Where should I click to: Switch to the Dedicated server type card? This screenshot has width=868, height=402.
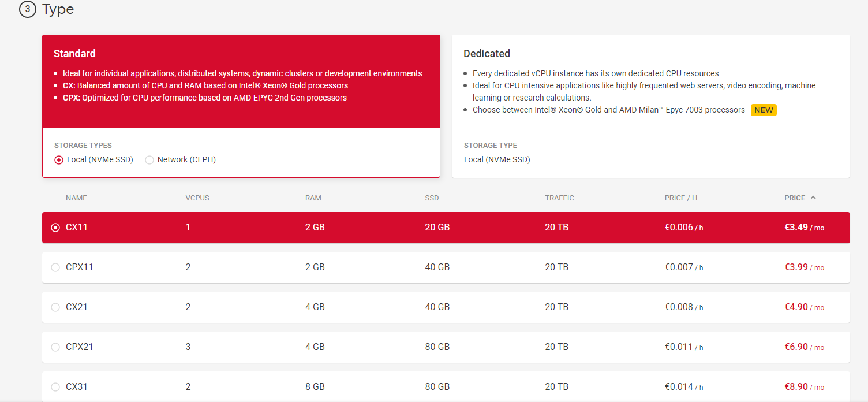[650, 81]
